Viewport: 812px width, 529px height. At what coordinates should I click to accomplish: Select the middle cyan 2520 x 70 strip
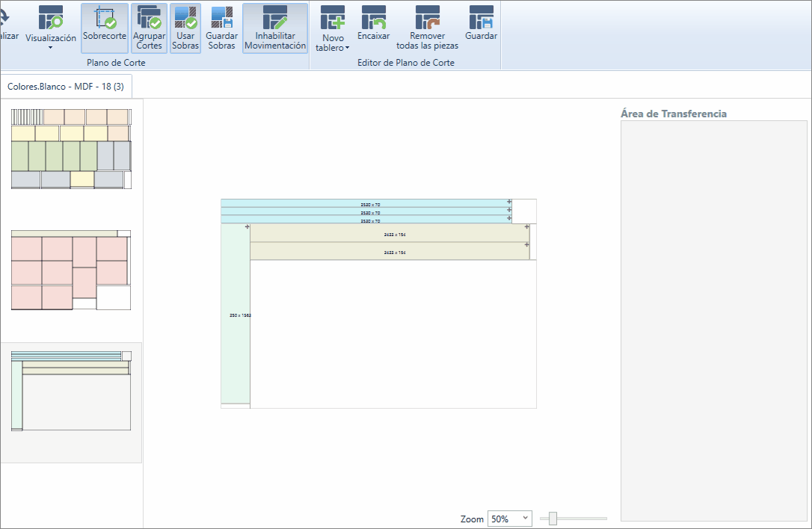[x=366, y=211]
